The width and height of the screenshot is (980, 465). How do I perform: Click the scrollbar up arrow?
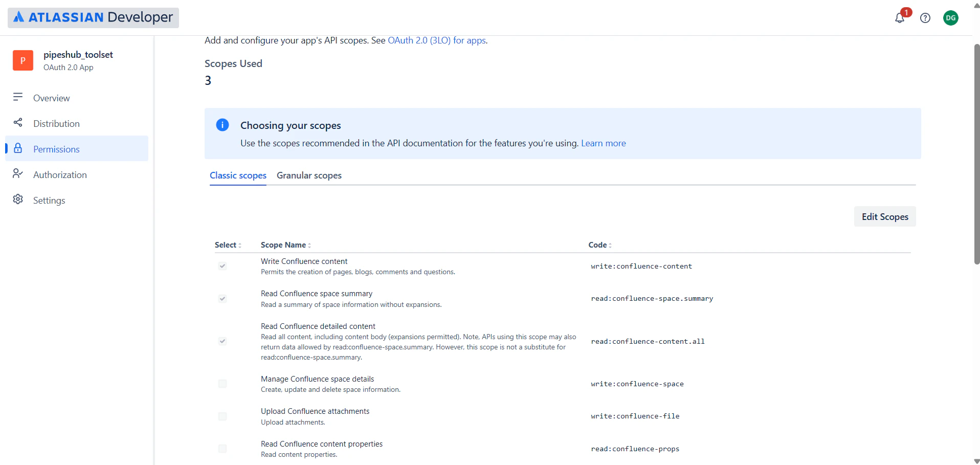[976, 6]
